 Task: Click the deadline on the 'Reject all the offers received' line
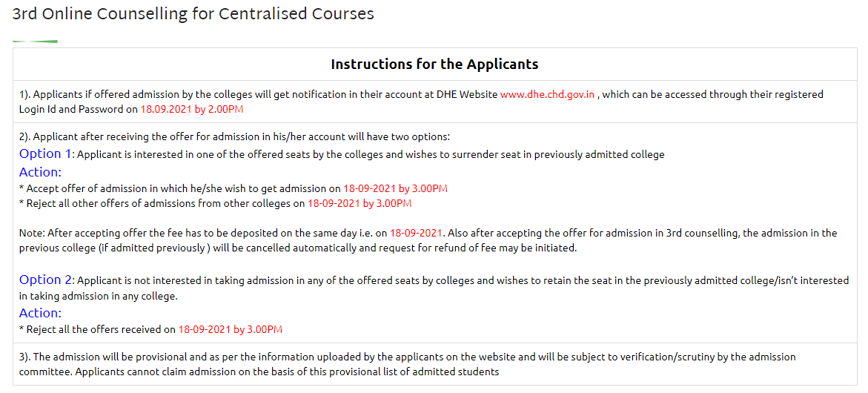tap(231, 330)
